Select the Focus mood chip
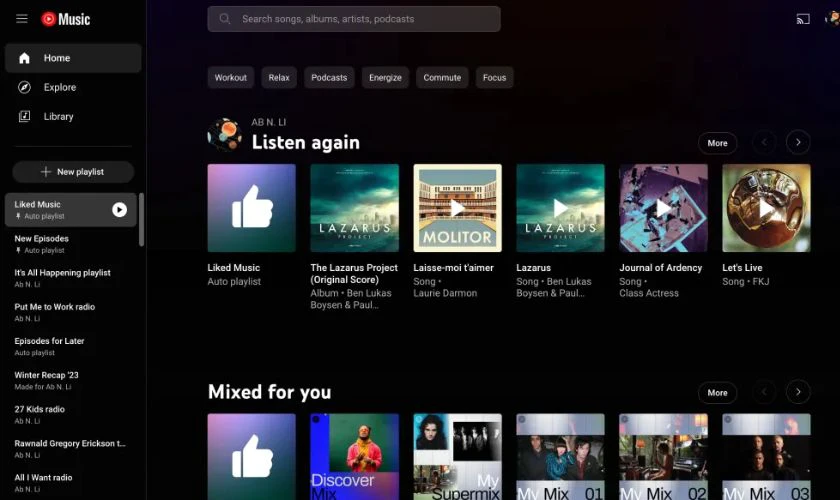The width and height of the screenshot is (840, 500). click(x=494, y=78)
